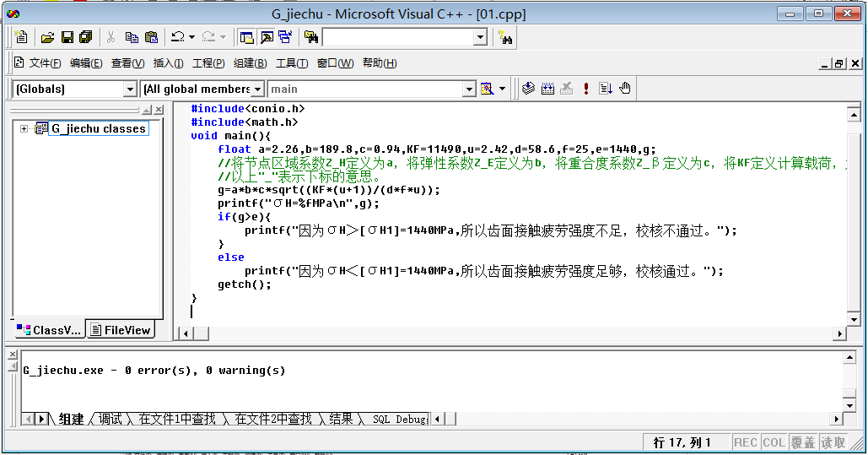Open the 调试 output tab
Viewport: 868px width, 455px height.
(110, 419)
